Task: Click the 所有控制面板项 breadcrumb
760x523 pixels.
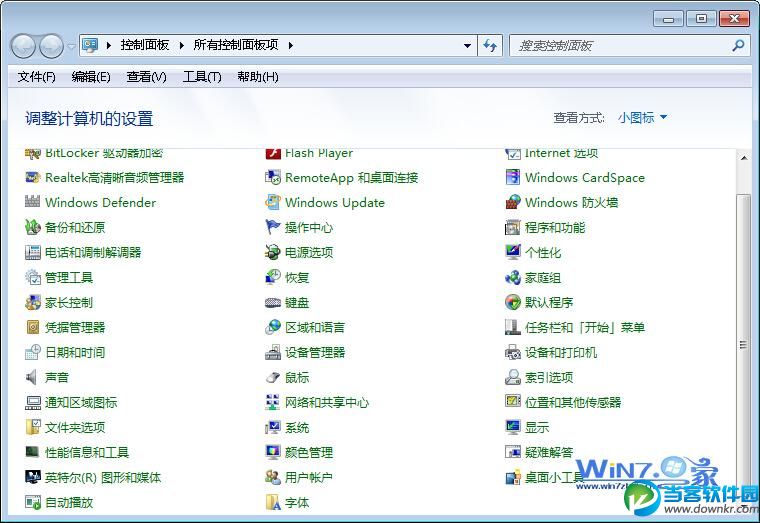Action: tap(236, 45)
